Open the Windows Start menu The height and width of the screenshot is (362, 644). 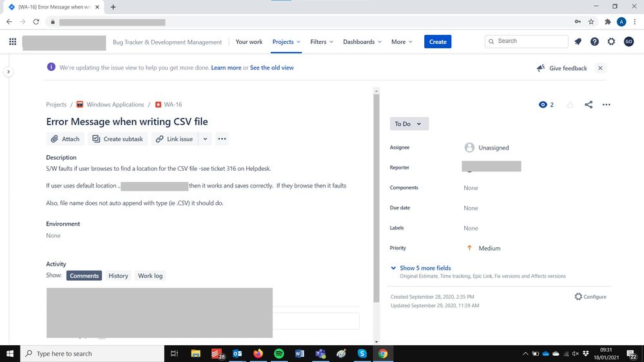[x=10, y=354]
